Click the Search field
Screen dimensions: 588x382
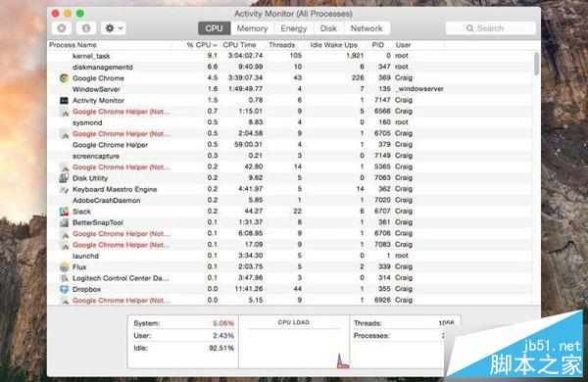(x=491, y=28)
